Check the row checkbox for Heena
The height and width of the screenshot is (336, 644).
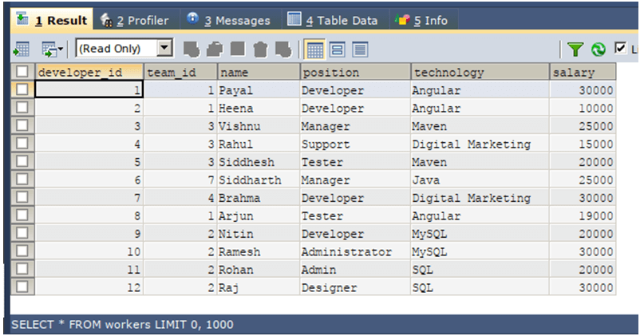(22, 108)
